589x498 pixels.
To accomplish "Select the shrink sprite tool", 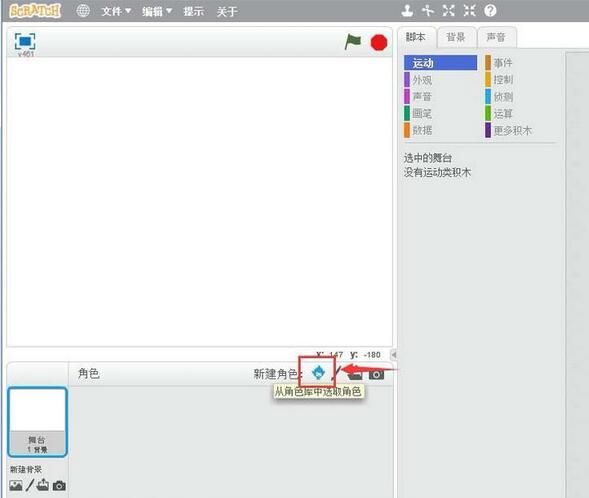I will click(x=469, y=11).
